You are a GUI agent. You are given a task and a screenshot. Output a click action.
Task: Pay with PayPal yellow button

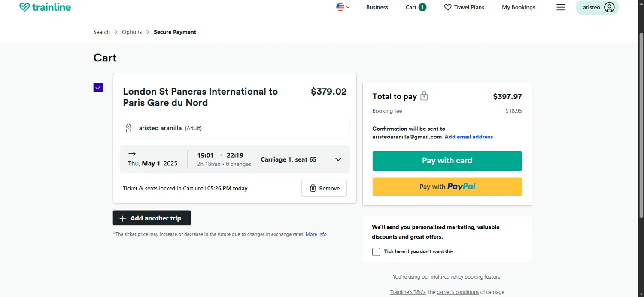pyautogui.click(x=447, y=187)
